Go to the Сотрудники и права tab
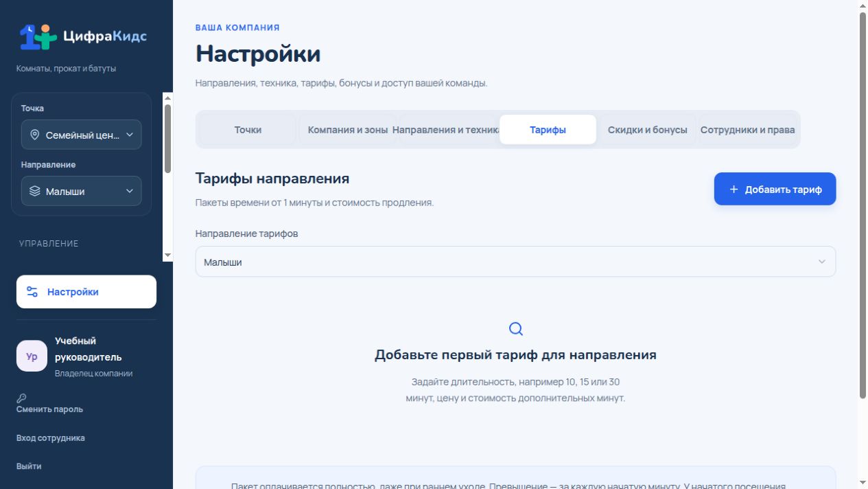Viewport: 868px width, 489px height. [x=748, y=130]
